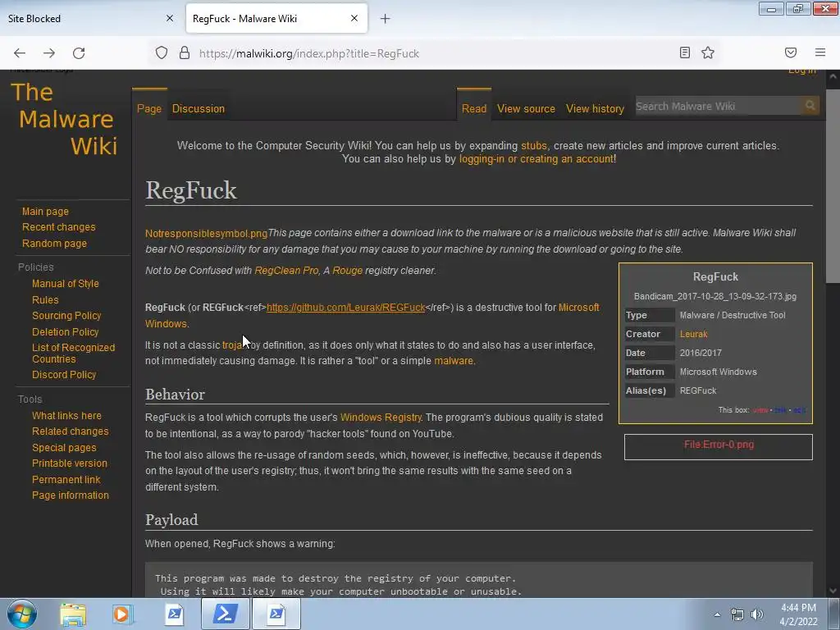Open the View source tab

point(526,109)
